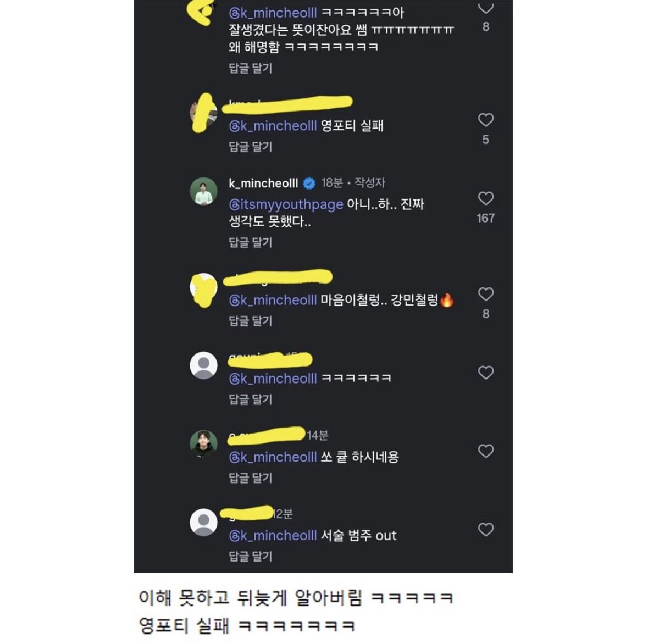Reply to the '쏘 쿨 하시네용' comment
The height and width of the screenshot is (644, 648).
pos(251,478)
